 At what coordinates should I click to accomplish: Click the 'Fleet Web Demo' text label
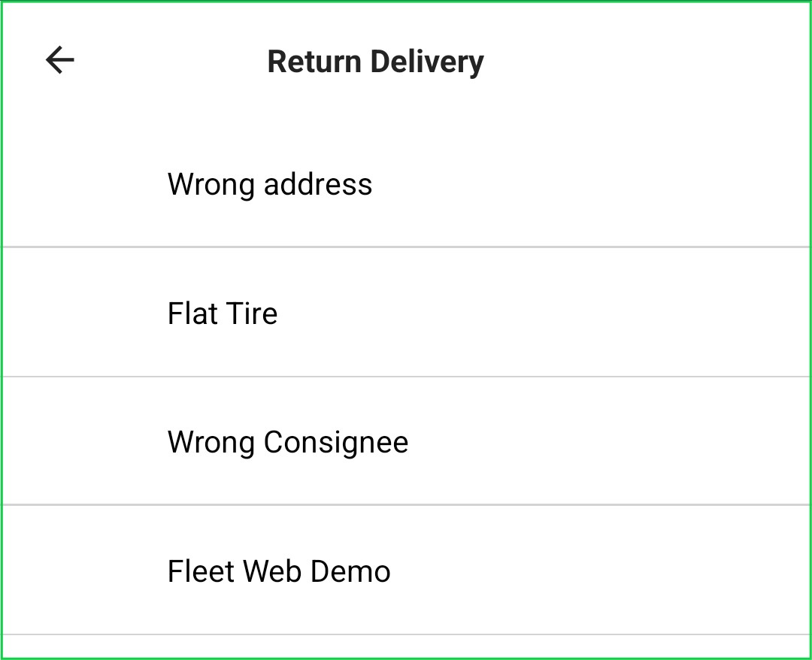click(x=279, y=571)
